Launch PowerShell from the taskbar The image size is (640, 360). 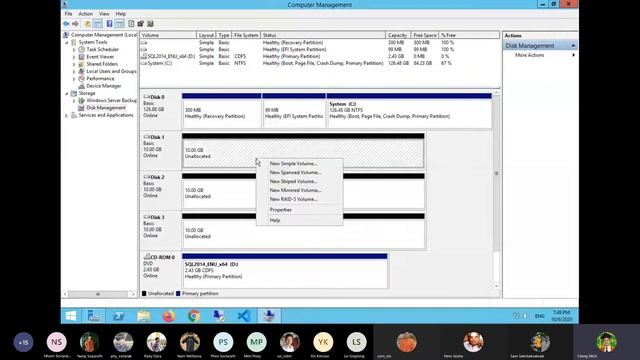[119, 316]
